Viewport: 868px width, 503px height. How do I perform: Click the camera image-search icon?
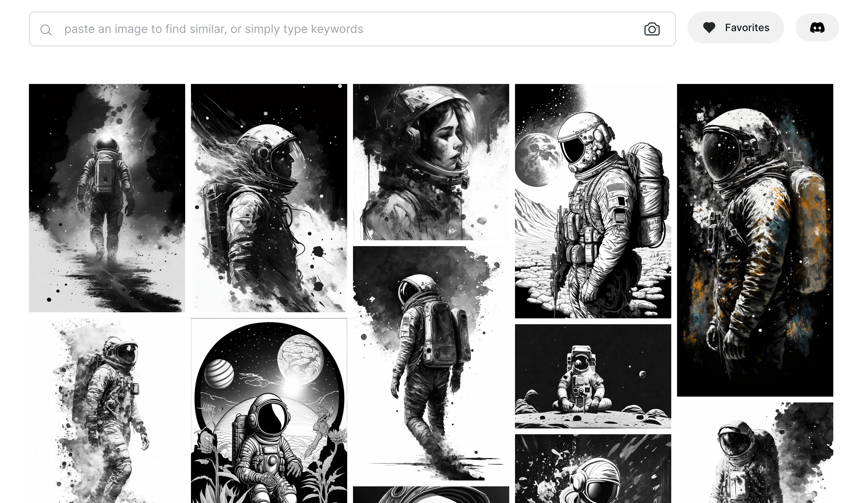point(652,29)
